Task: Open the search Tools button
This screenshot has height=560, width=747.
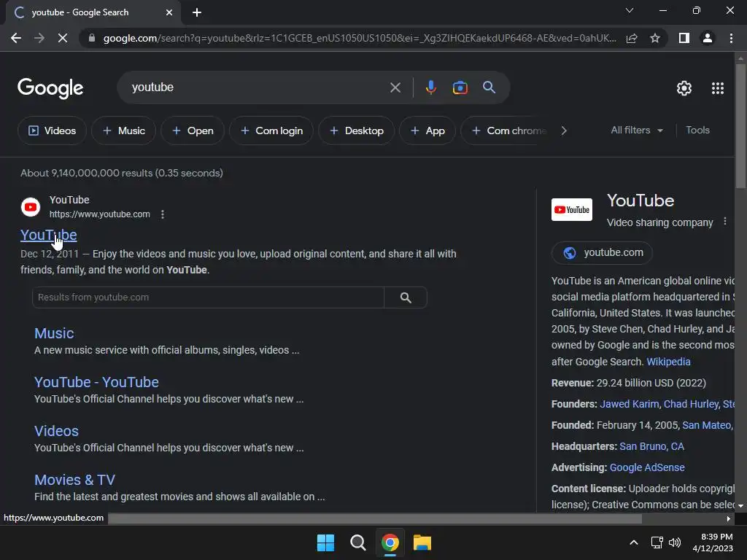Action: (697, 130)
